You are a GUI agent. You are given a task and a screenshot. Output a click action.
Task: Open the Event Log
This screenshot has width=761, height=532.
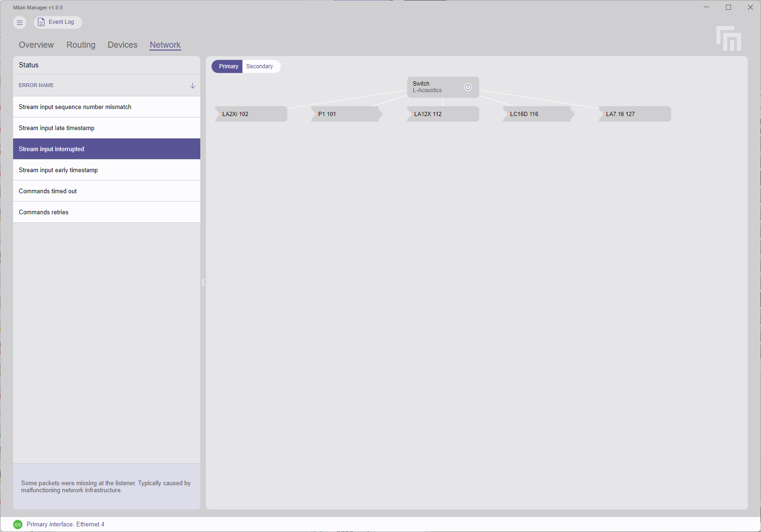58,22
